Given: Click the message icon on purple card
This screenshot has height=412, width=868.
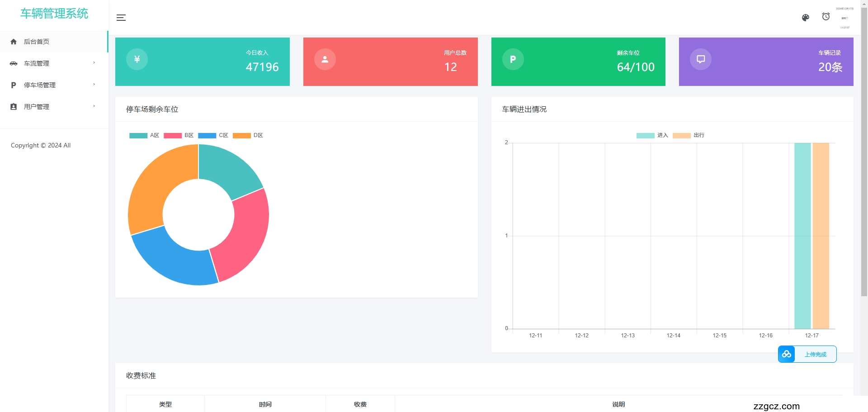Looking at the screenshot, I should pos(700,59).
